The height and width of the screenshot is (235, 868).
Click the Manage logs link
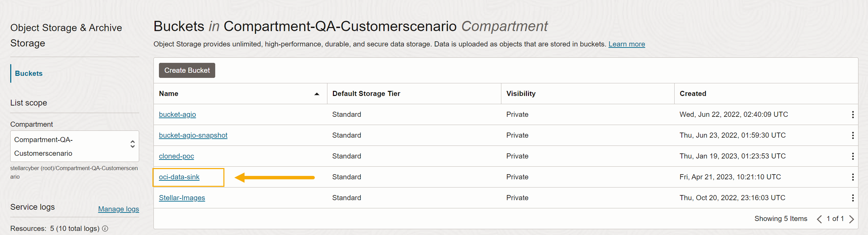118,209
